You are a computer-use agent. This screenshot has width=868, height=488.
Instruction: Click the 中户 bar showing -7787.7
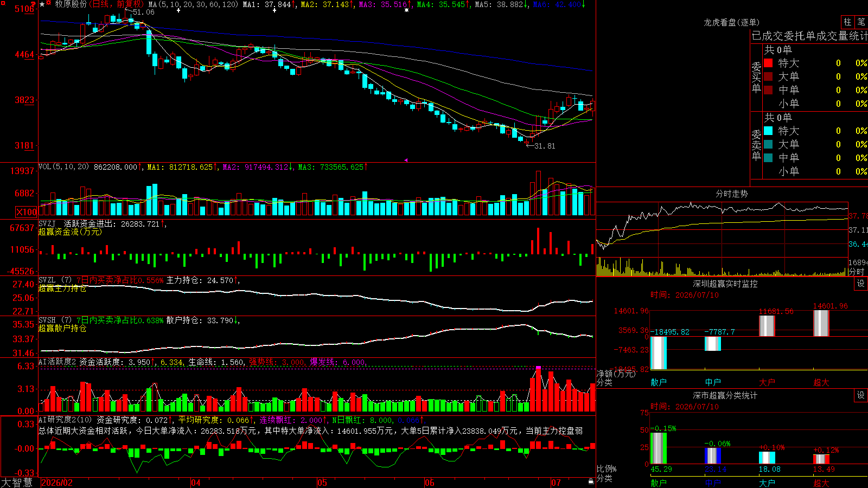713,344
